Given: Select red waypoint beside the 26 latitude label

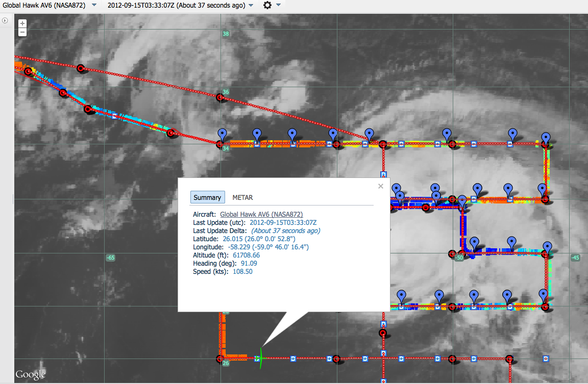Looking at the screenshot, I should (x=220, y=359).
